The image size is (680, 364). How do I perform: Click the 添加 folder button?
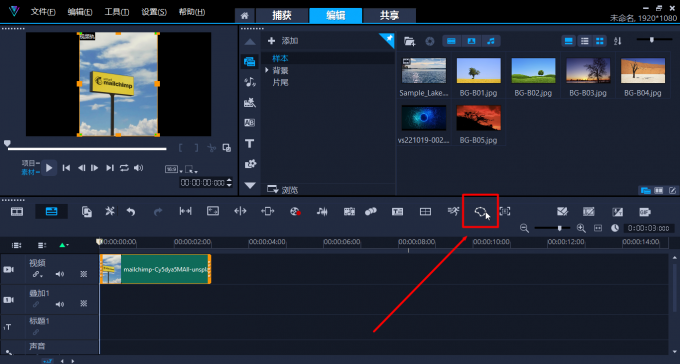(x=283, y=41)
